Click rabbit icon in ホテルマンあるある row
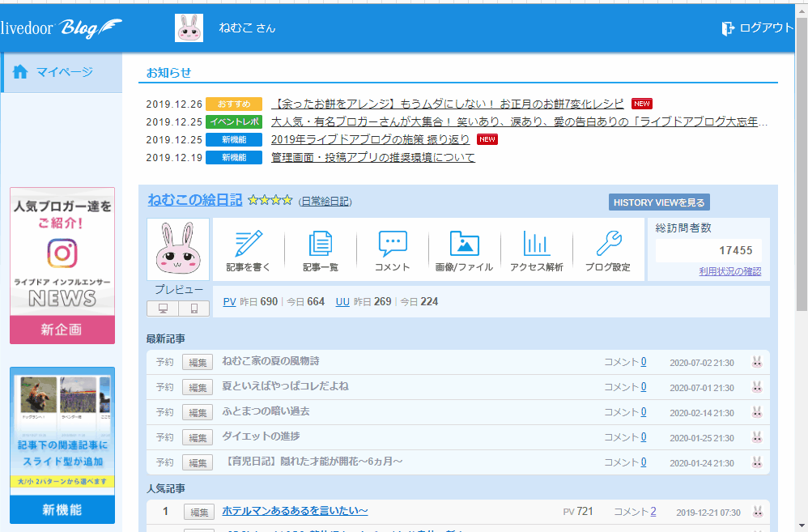Image resolution: width=808 pixels, height=532 pixels. click(757, 512)
